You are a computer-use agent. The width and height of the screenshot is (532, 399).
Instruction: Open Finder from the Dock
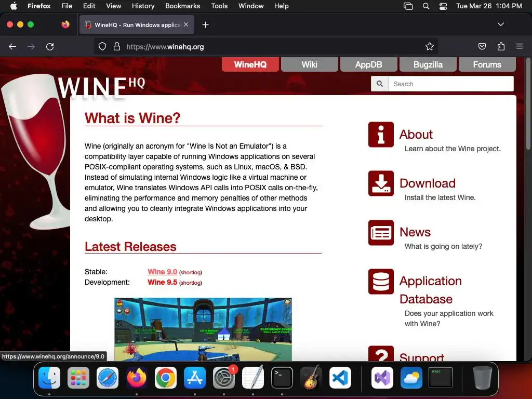pyautogui.click(x=49, y=378)
